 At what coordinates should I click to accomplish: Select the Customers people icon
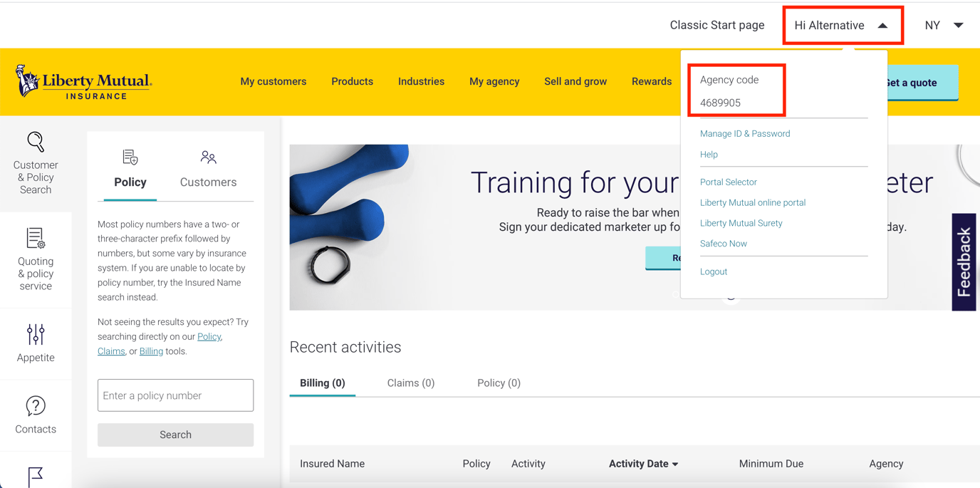click(x=208, y=157)
